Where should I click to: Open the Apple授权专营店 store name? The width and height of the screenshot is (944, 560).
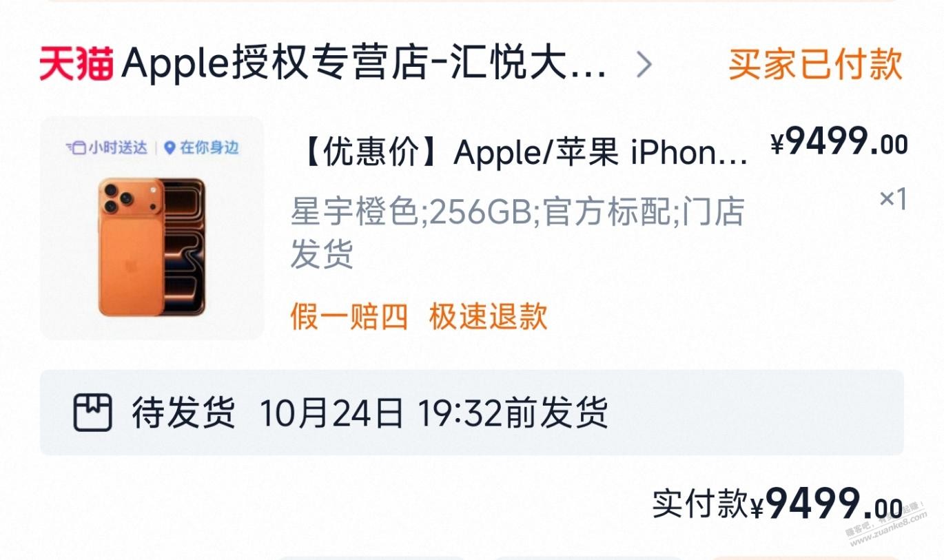pos(365,64)
